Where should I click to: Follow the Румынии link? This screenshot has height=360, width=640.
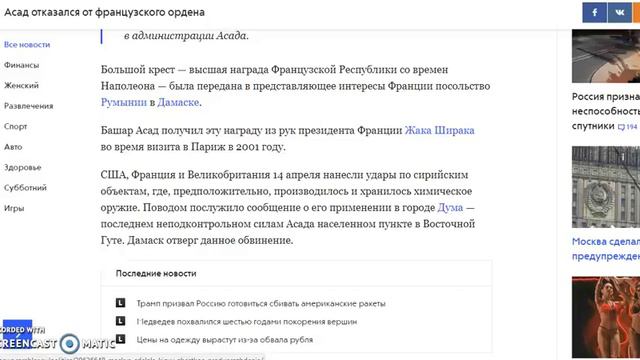[124, 102]
